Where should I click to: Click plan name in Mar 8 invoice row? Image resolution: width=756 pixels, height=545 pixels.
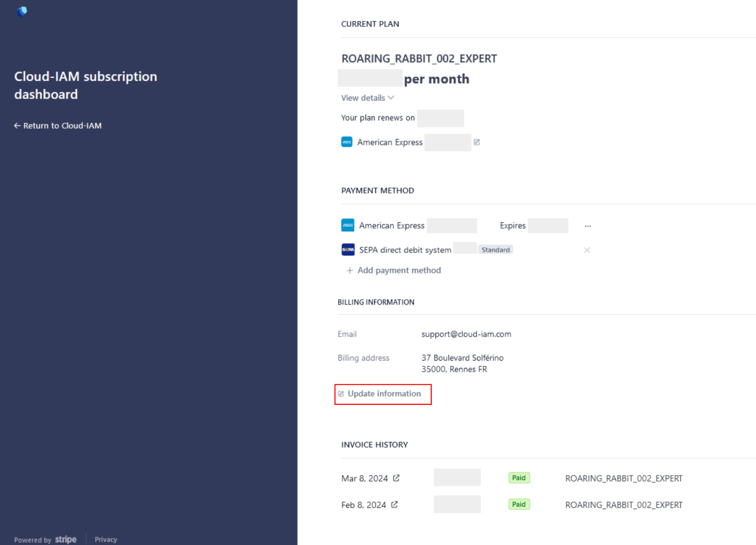[x=624, y=478]
